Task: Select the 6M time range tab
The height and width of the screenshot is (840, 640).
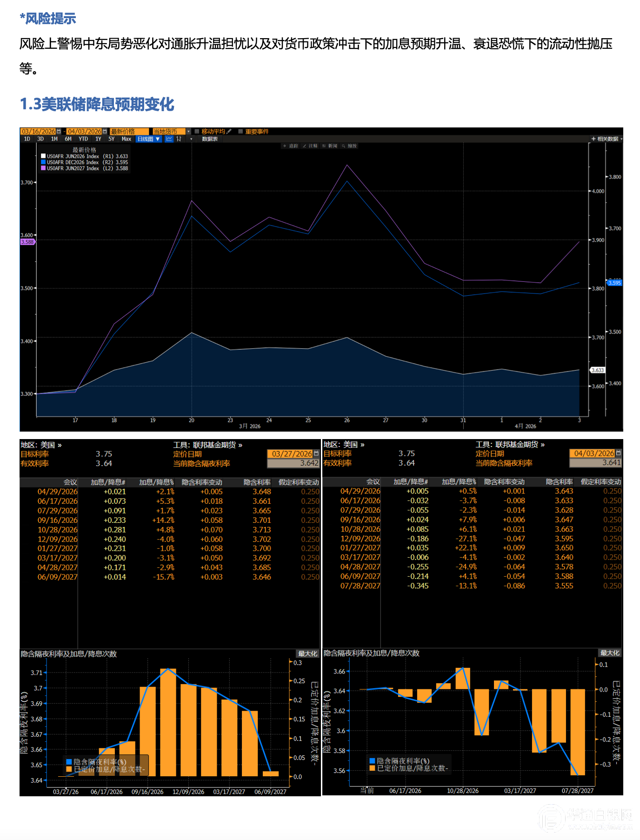Action: tap(68, 139)
